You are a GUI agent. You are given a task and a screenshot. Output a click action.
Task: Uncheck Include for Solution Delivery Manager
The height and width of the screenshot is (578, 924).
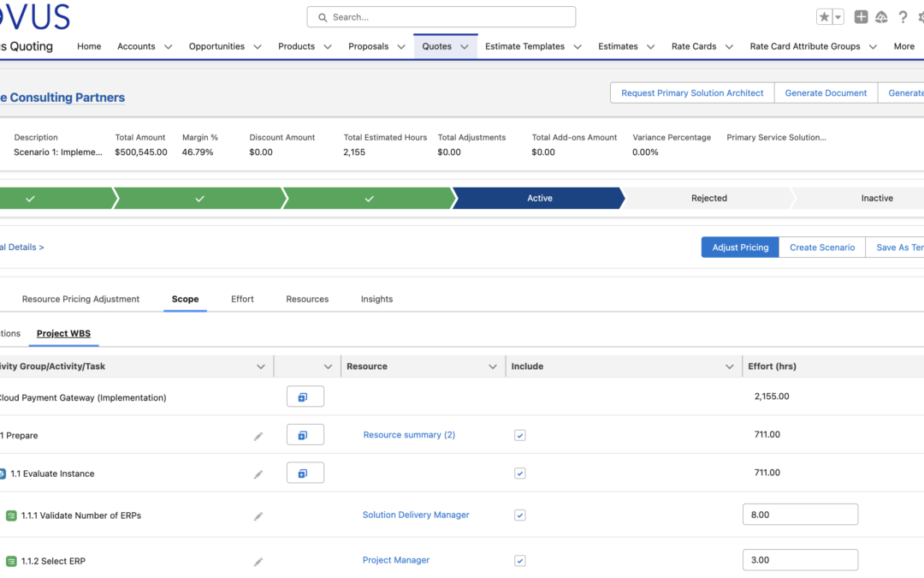(519, 515)
